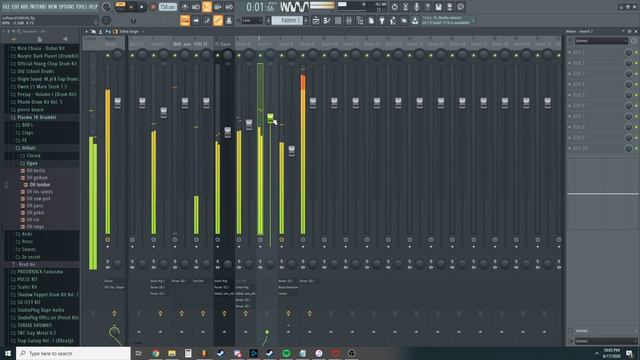Click the FL Slayer track volume fader
Screen dimensions: 640x360
coord(227,132)
